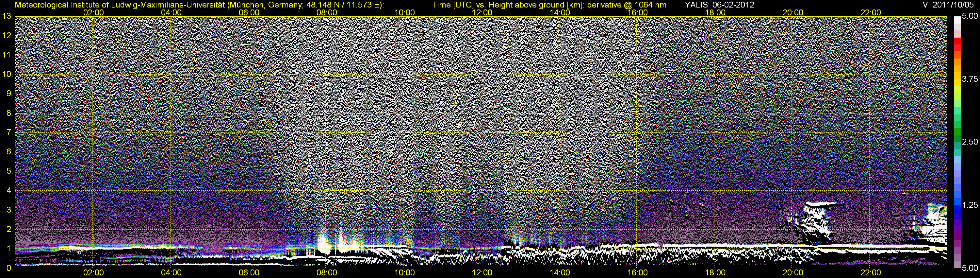The height and width of the screenshot is (278, 980).
Task: Click the 10:00 label on the top time axis
Action: coord(404,12)
